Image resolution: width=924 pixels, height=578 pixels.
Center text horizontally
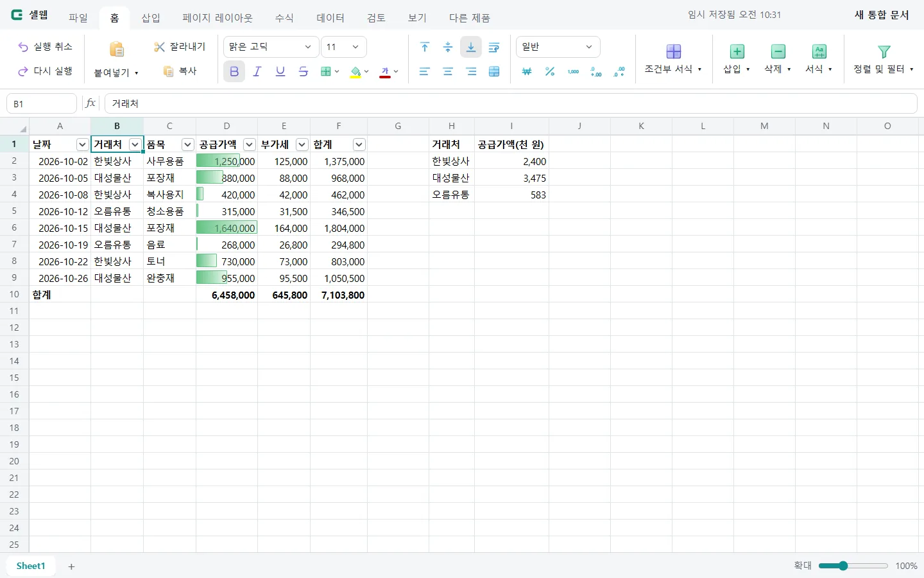coord(448,71)
